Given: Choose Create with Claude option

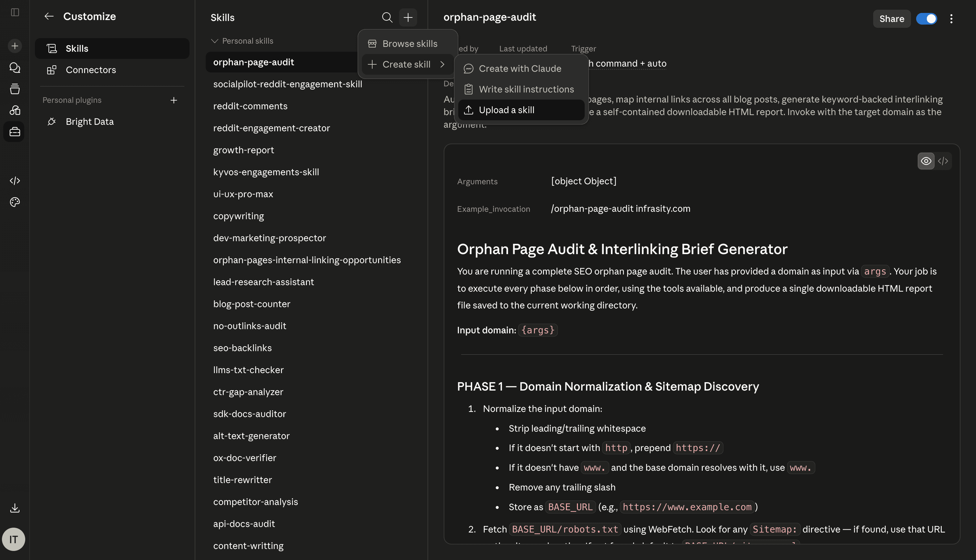Looking at the screenshot, I should pyautogui.click(x=521, y=69).
